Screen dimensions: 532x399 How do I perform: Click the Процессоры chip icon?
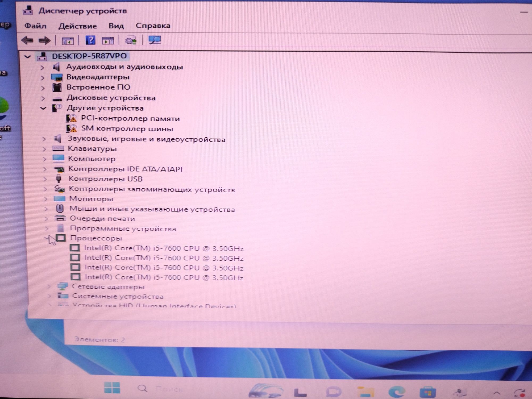pyautogui.click(x=61, y=238)
